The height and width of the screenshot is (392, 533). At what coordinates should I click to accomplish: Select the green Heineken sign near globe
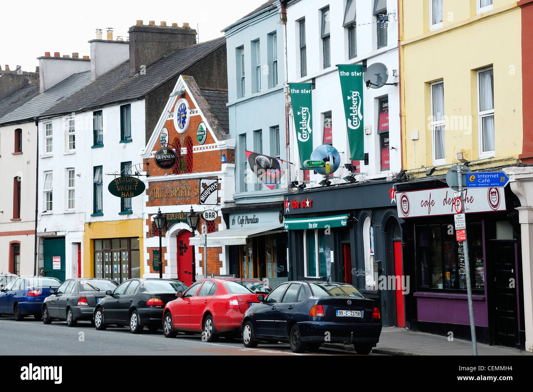pyautogui.click(x=314, y=164)
